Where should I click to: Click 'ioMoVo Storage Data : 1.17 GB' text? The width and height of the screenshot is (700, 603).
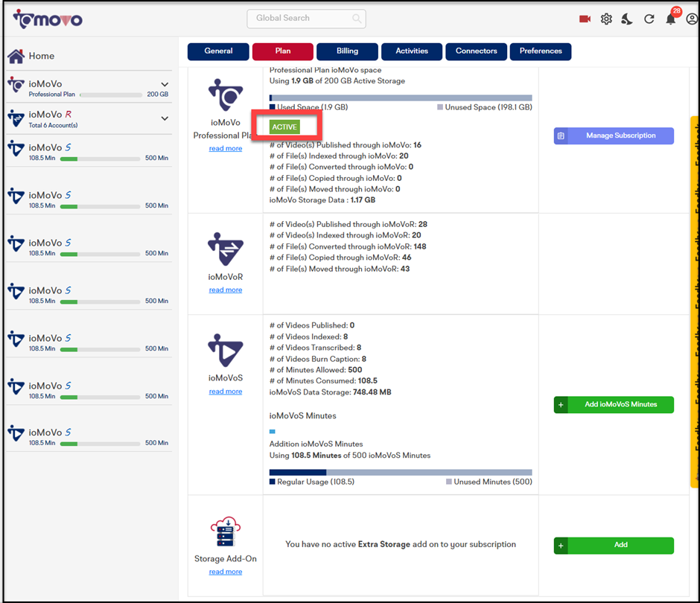pos(322,200)
